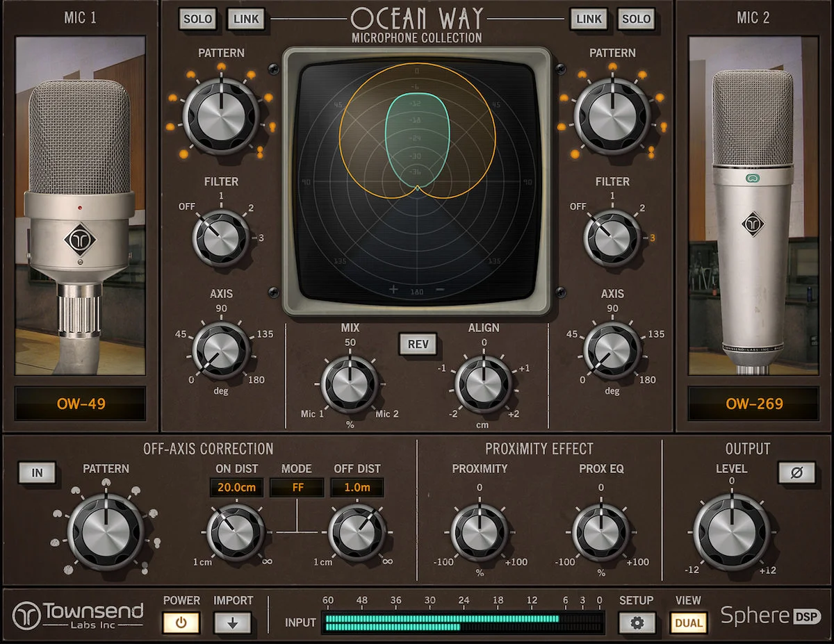Click the Mic 2 AXIS knob

point(612,350)
